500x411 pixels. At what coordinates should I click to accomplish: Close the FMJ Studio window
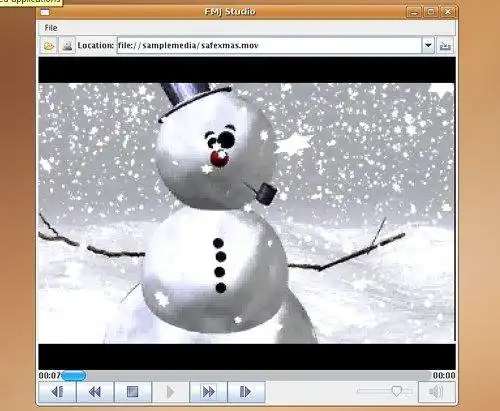(448, 12)
